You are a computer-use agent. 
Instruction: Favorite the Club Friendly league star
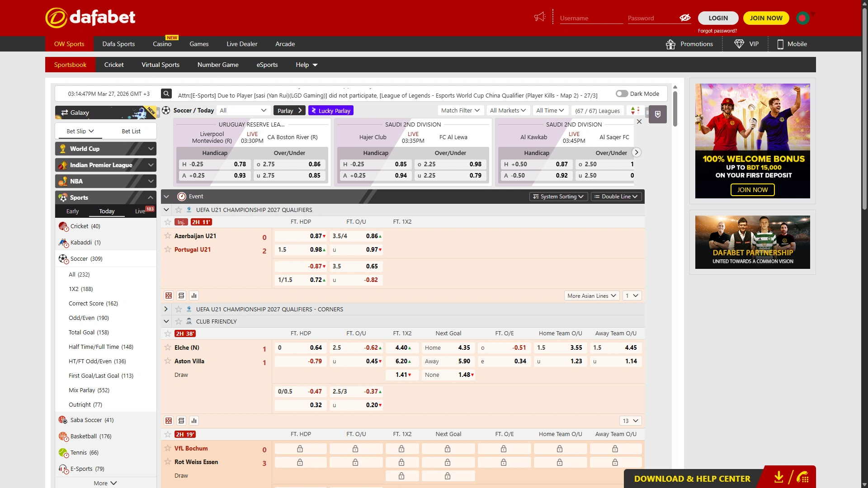pyautogui.click(x=179, y=321)
